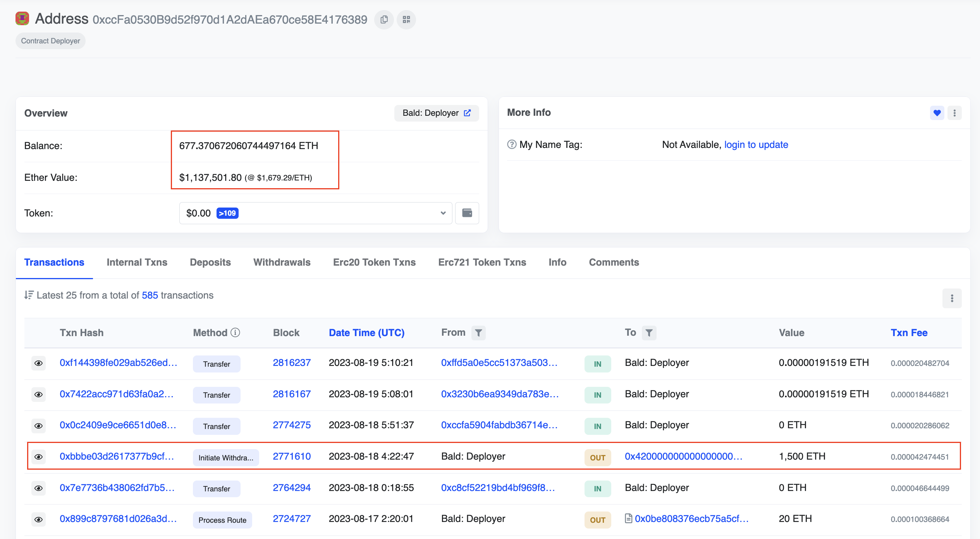Viewport: 980px width, 539px height.
Task: Toggle eye preview for Process Route transaction
Action: (38, 519)
